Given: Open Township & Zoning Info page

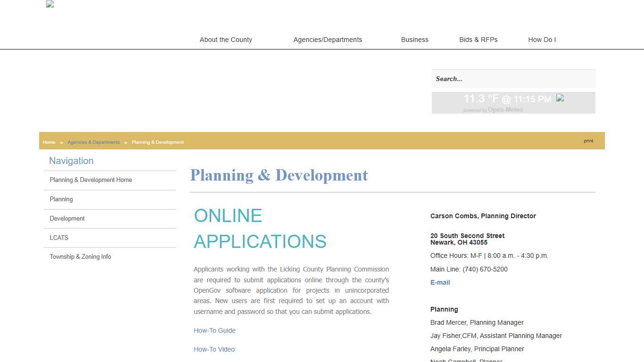Looking at the screenshot, I should (x=80, y=256).
